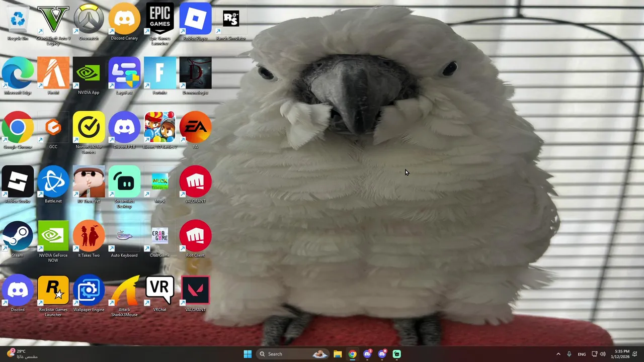Select the Wallpaper Engine desktop shortcut

(89, 294)
